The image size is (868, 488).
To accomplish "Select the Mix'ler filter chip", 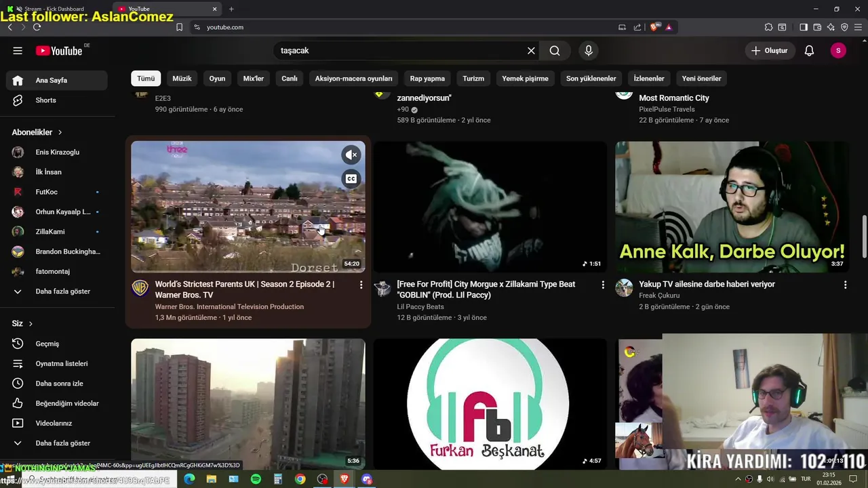I will (254, 79).
